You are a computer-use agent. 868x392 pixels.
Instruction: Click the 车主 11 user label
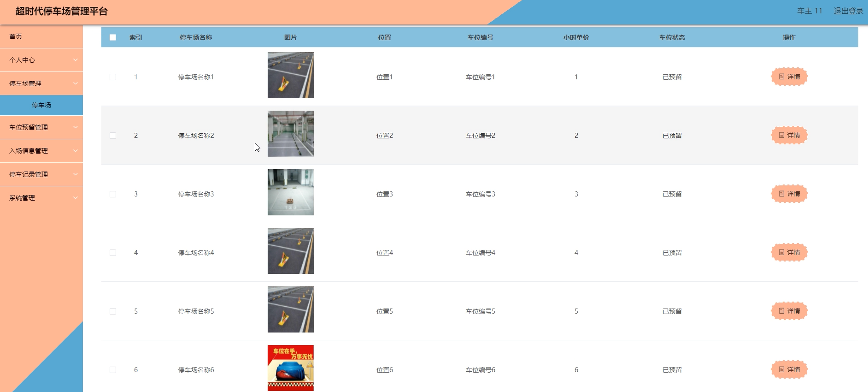(809, 11)
